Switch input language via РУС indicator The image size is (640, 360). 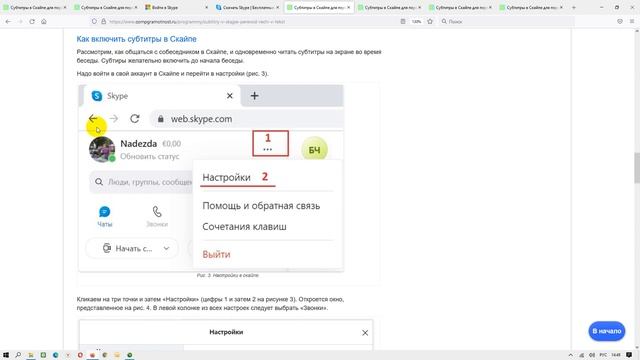603,355
